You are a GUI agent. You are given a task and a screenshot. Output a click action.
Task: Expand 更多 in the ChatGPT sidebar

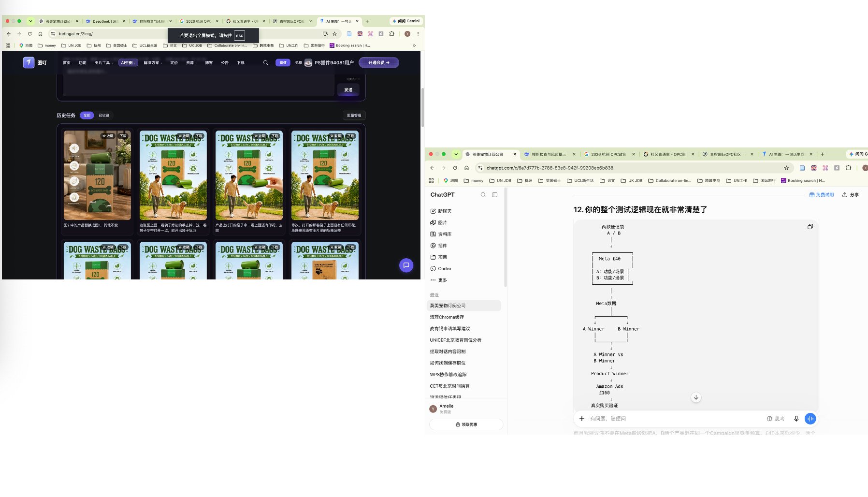point(439,280)
